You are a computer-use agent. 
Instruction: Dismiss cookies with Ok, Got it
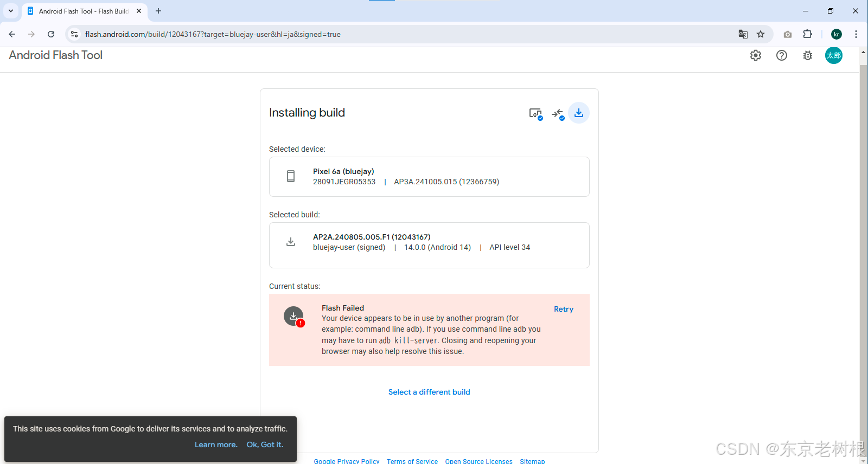tap(265, 444)
